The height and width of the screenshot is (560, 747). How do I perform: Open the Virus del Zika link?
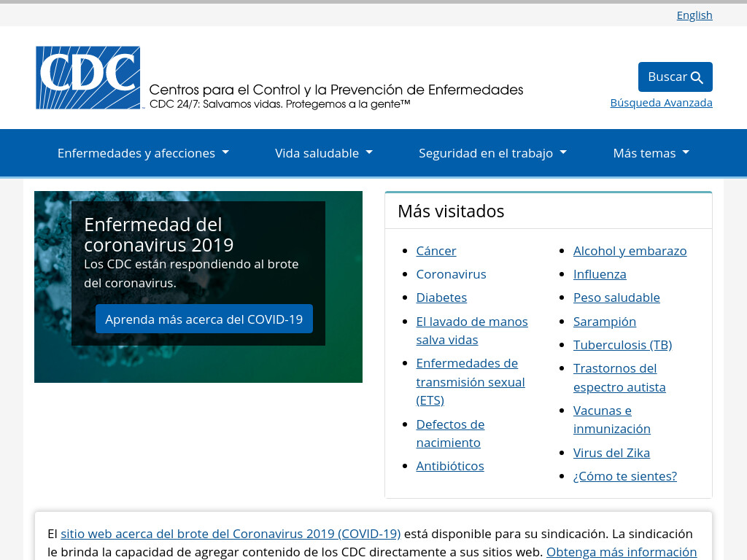pyautogui.click(x=611, y=453)
